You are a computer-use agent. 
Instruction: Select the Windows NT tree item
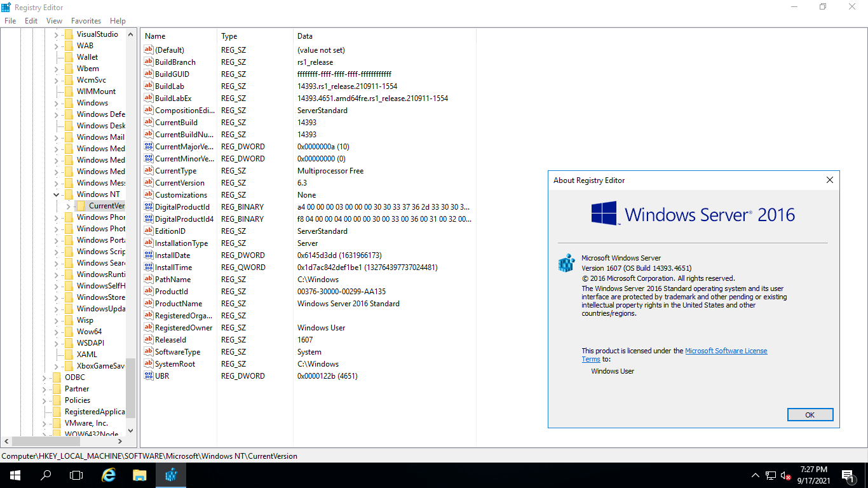coord(98,194)
